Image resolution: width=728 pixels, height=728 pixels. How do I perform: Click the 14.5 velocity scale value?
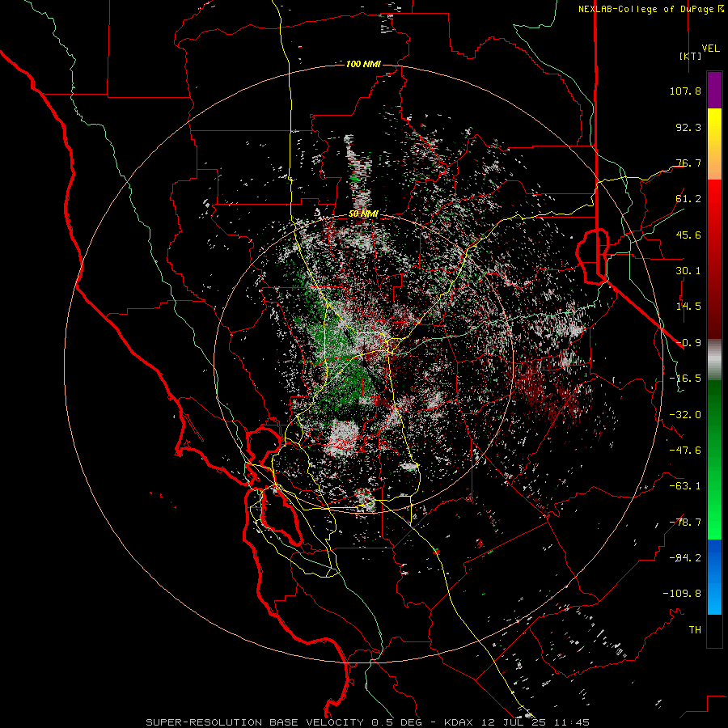pos(688,307)
